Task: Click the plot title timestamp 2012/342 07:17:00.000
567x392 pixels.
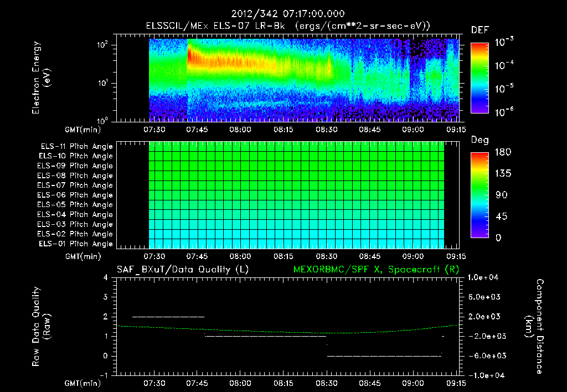Action: point(288,14)
